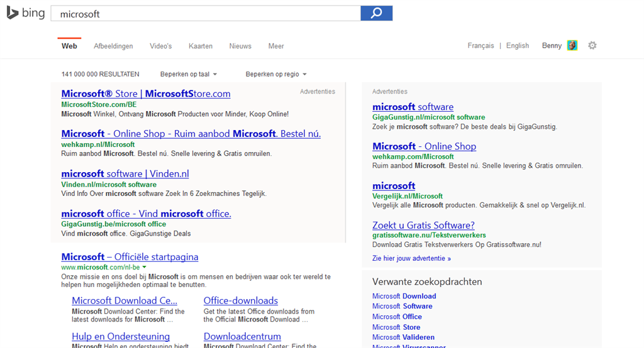The width and height of the screenshot is (644, 348).
Task: Open the Hulp en Ondersteuning sublink
Action: (x=121, y=337)
